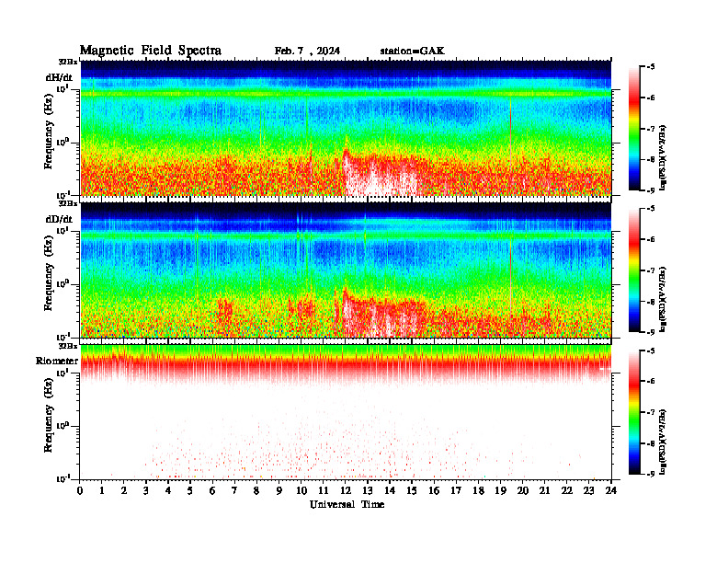Click the dD/dt spectrogram color bar
This screenshot has height=563, width=728.
coord(634,270)
